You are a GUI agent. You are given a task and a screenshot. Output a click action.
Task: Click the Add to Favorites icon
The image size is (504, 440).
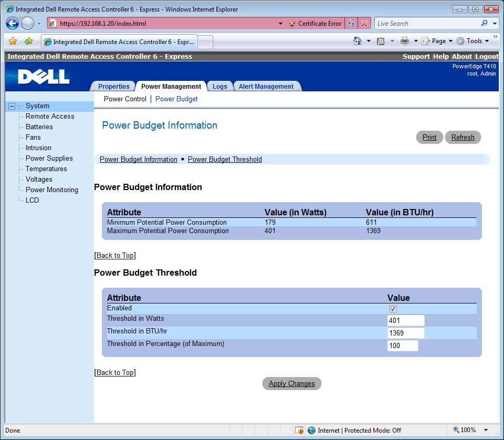pyautogui.click(x=28, y=41)
